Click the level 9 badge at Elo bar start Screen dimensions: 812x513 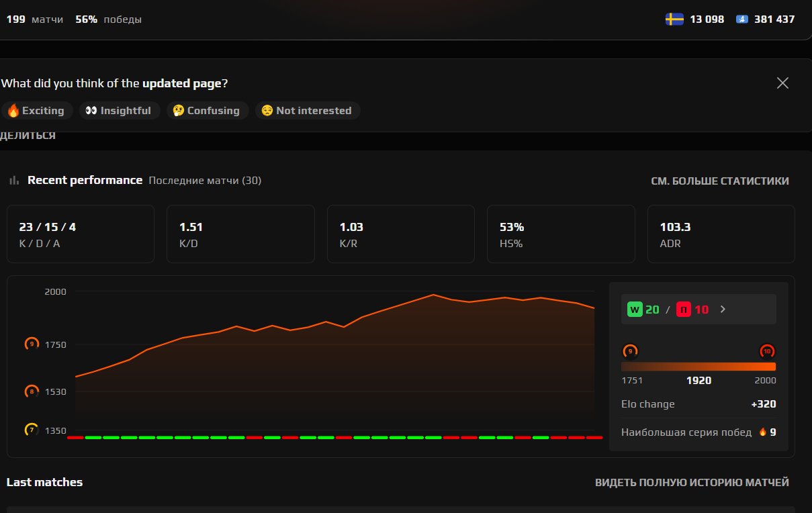(630, 351)
